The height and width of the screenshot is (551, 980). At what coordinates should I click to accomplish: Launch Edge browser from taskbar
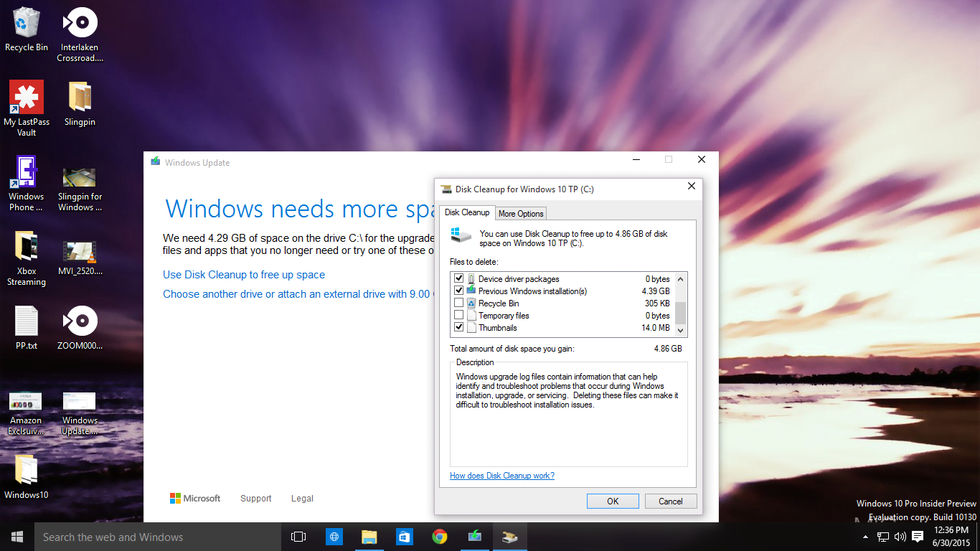click(x=334, y=537)
